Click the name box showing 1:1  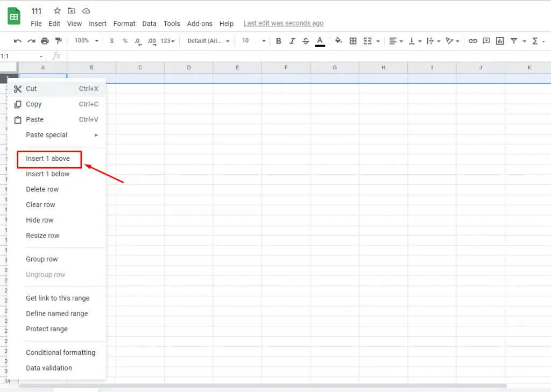coord(22,56)
